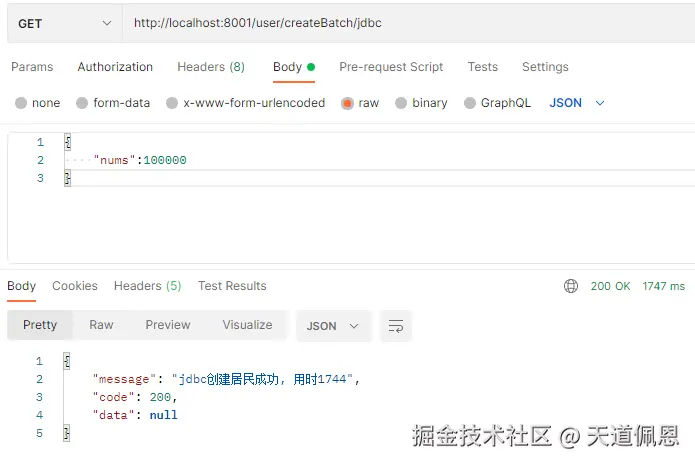
Task: Click the 200 OK status text
Action: pos(610,286)
